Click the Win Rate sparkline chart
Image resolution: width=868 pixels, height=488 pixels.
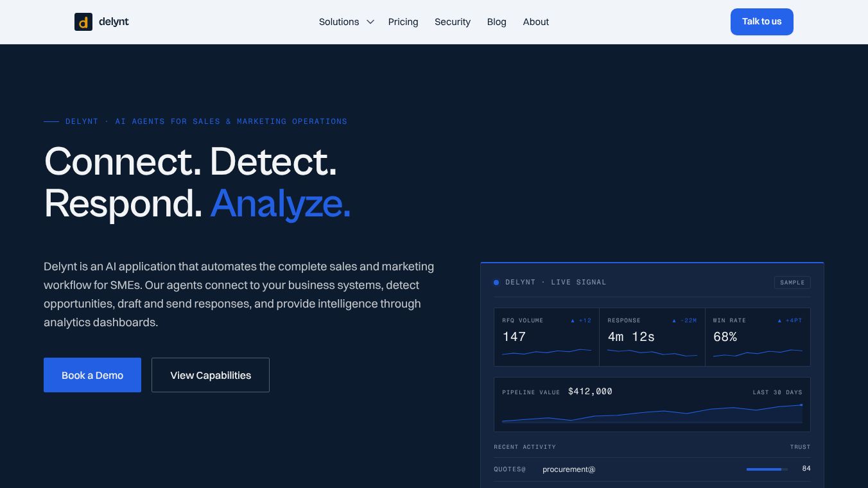click(x=758, y=353)
